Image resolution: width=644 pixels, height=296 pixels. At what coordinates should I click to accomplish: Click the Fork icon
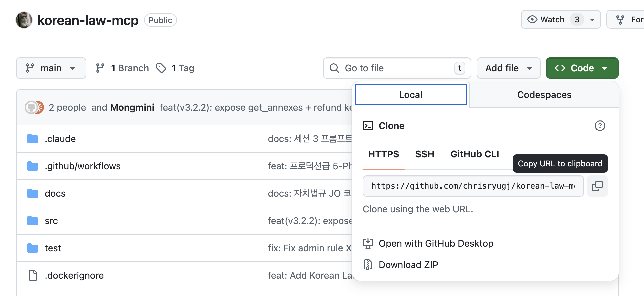[620, 20]
